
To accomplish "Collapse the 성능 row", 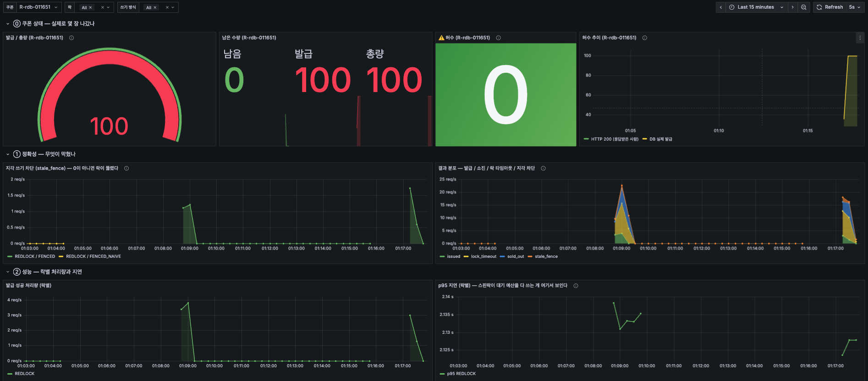I will click(8, 272).
